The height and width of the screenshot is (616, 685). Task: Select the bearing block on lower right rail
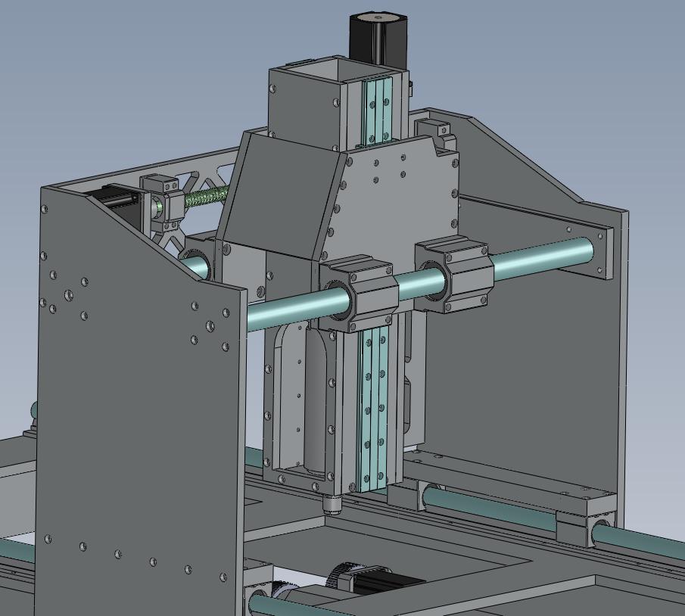coord(584,527)
